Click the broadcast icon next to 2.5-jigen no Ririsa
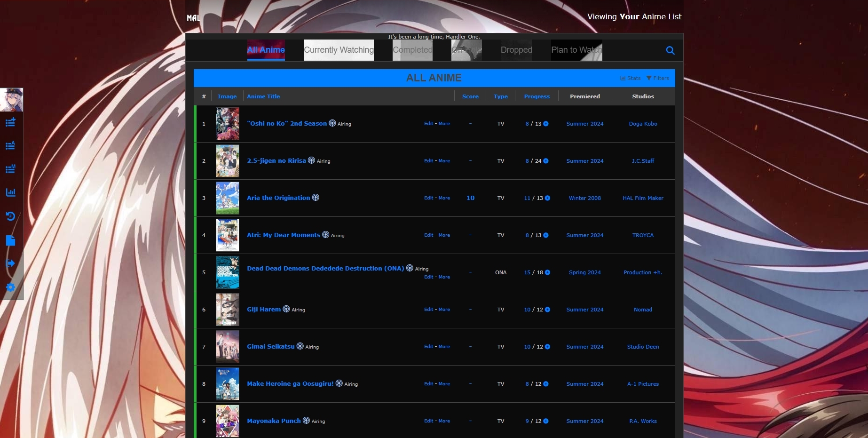This screenshot has width=868, height=438. tap(311, 160)
